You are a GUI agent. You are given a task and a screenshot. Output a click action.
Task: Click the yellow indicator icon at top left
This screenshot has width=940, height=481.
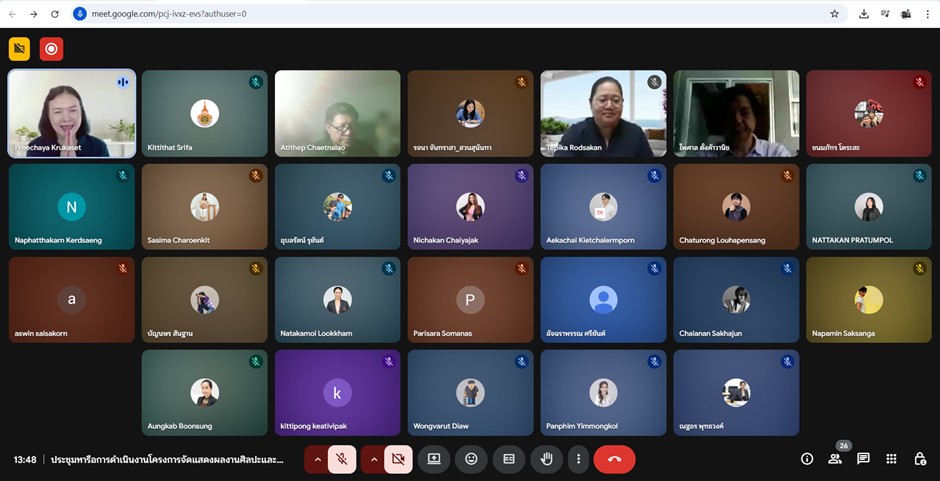click(x=19, y=48)
